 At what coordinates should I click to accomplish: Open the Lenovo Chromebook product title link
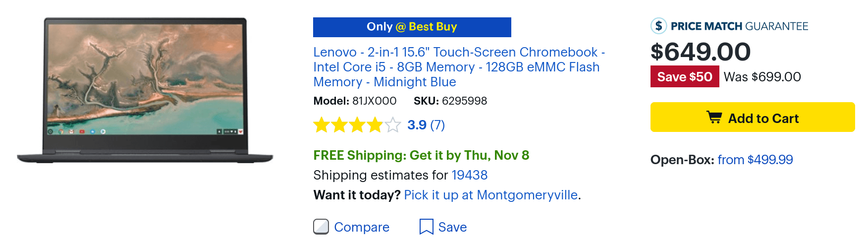click(x=459, y=67)
